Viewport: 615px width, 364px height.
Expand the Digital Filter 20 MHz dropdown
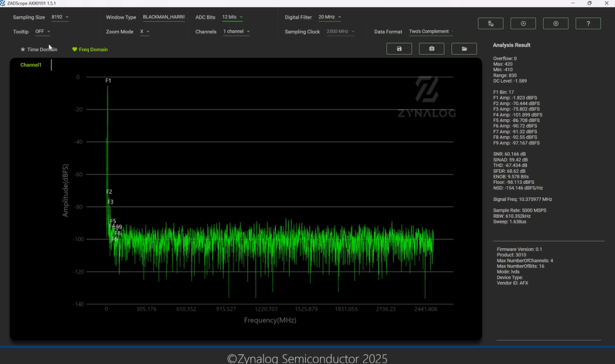pos(330,17)
